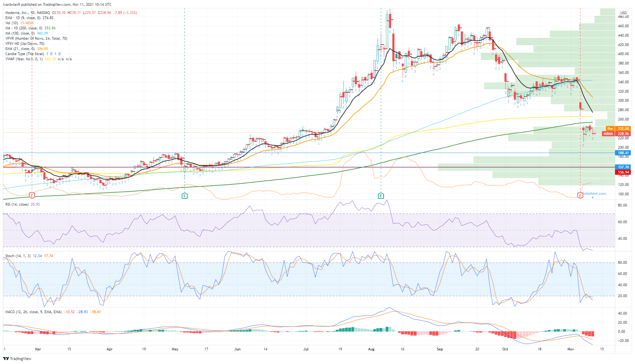Click the RSI (14, close) pane title

(17, 204)
